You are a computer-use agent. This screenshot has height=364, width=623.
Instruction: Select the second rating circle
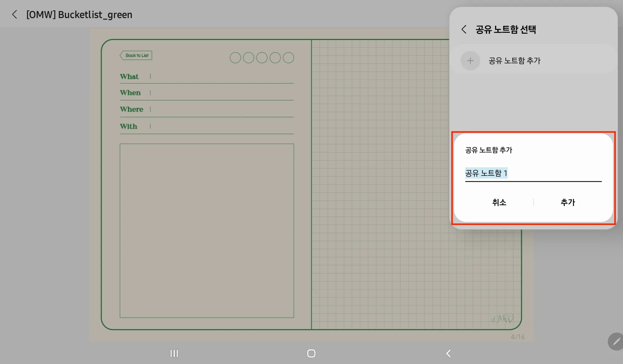pyautogui.click(x=248, y=58)
